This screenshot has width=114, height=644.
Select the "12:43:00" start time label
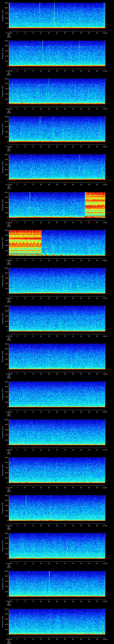click(9, 564)
